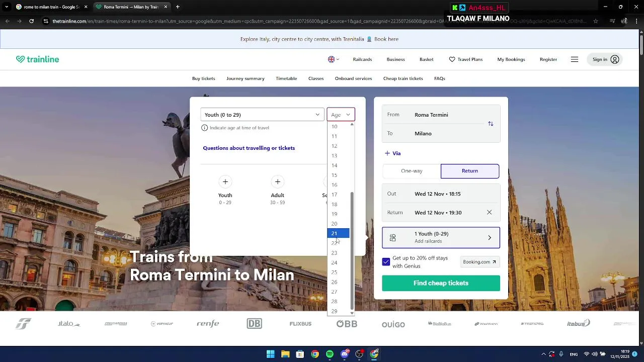644x362 pixels.
Task: Open a new browser tab
Action: (x=178, y=7)
